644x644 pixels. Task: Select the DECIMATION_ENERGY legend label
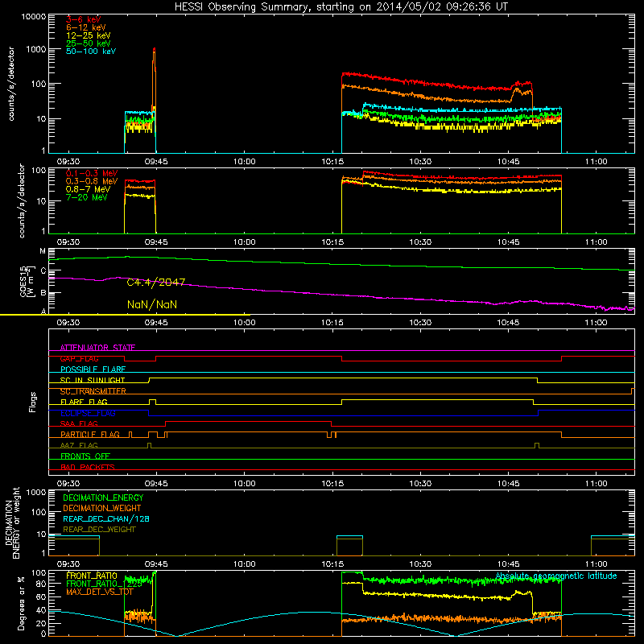tap(103, 497)
